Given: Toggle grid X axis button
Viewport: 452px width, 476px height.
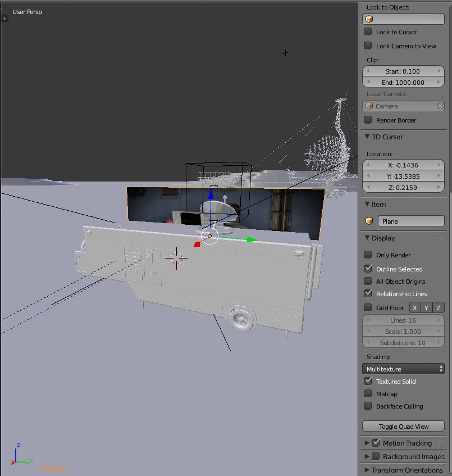Looking at the screenshot, I should [415, 308].
